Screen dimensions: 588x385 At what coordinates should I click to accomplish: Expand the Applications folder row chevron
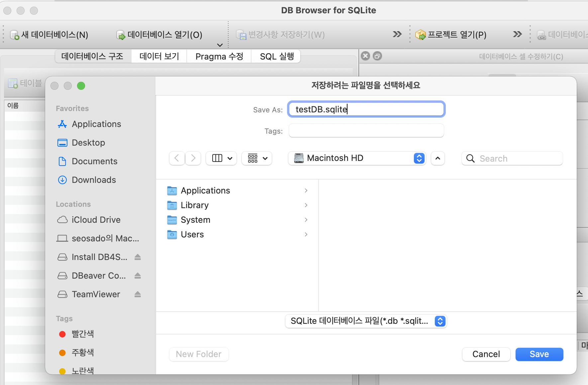point(306,191)
